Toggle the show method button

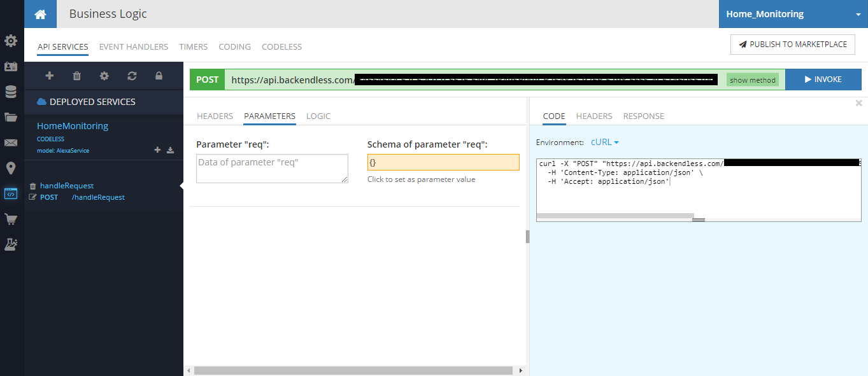752,80
